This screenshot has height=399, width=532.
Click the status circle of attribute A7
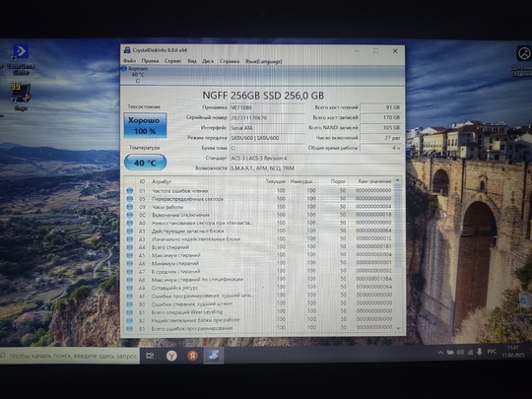(x=130, y=272)
